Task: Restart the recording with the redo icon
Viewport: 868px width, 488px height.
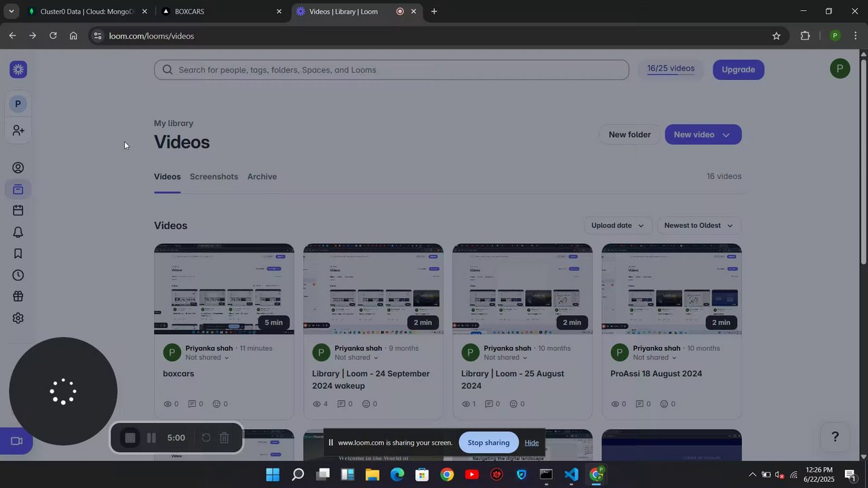Action: tap(206, 438)
